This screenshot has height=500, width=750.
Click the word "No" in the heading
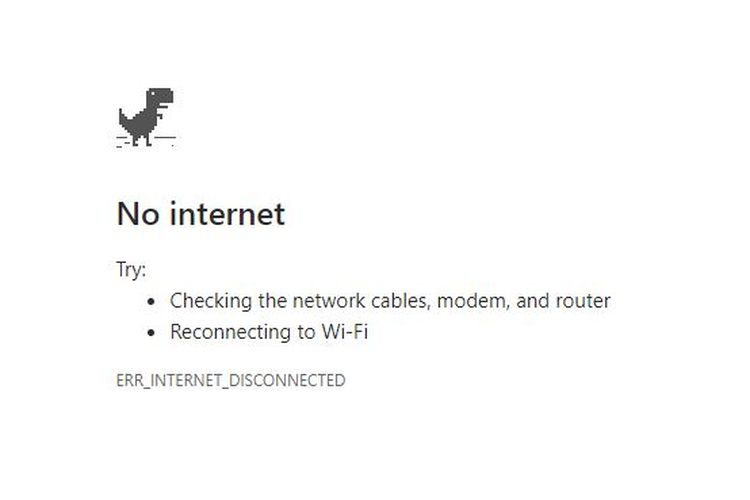138,213
